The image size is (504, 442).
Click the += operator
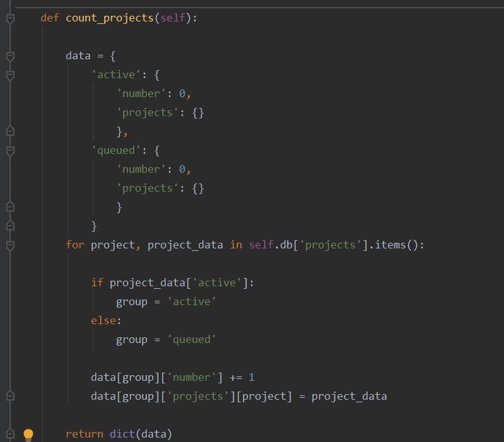[x=236, y=378]
